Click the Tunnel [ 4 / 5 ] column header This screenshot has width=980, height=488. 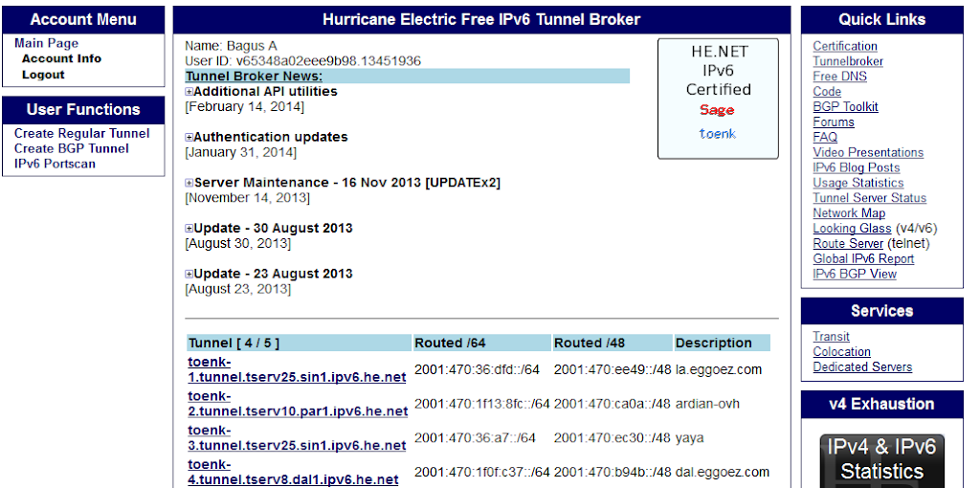pos(300,344)
